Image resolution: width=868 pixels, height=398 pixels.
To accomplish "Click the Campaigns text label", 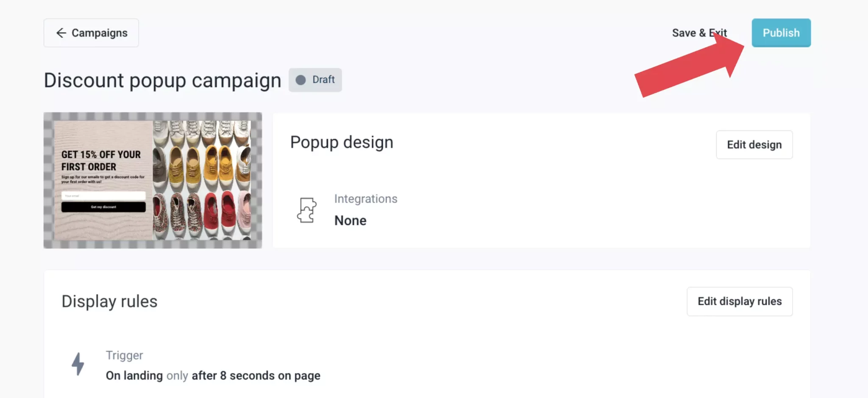I will (x=99, y=33).
